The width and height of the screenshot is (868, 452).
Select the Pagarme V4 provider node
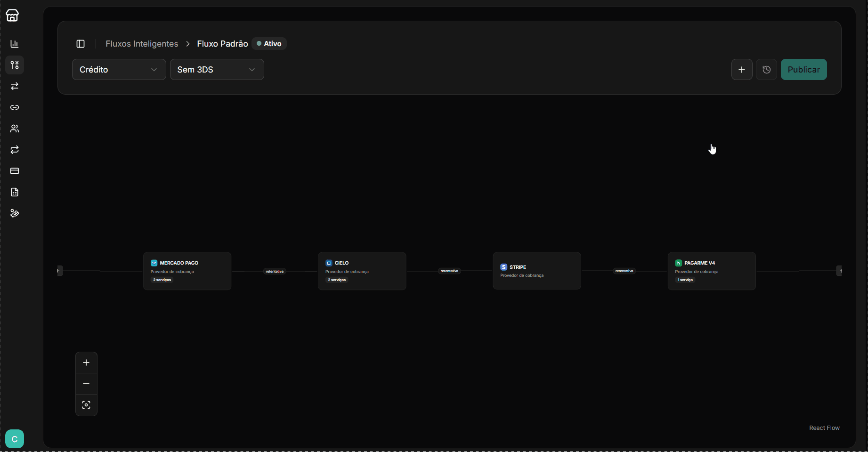coord(712,271)
